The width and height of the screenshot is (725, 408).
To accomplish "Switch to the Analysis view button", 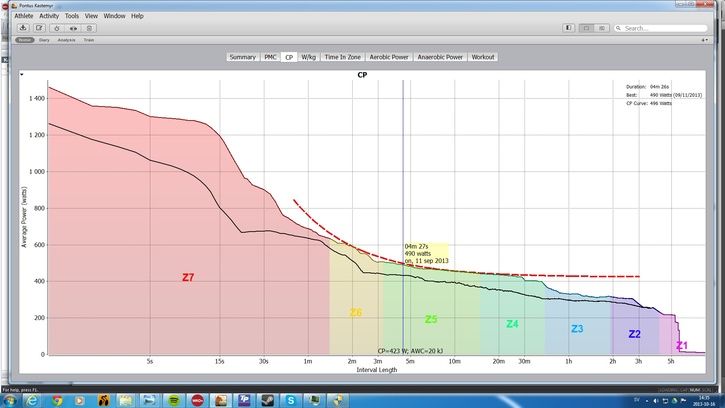I will [66, 40].
